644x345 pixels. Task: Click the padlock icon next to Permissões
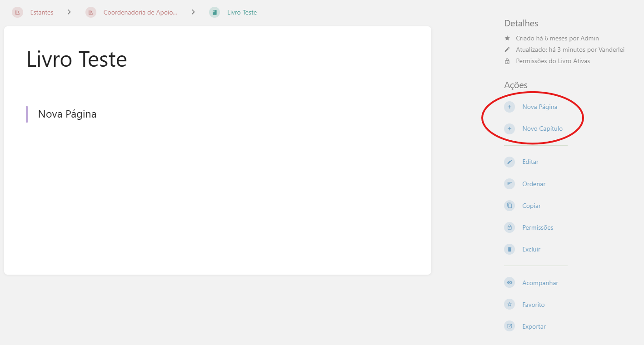point(509,227)
